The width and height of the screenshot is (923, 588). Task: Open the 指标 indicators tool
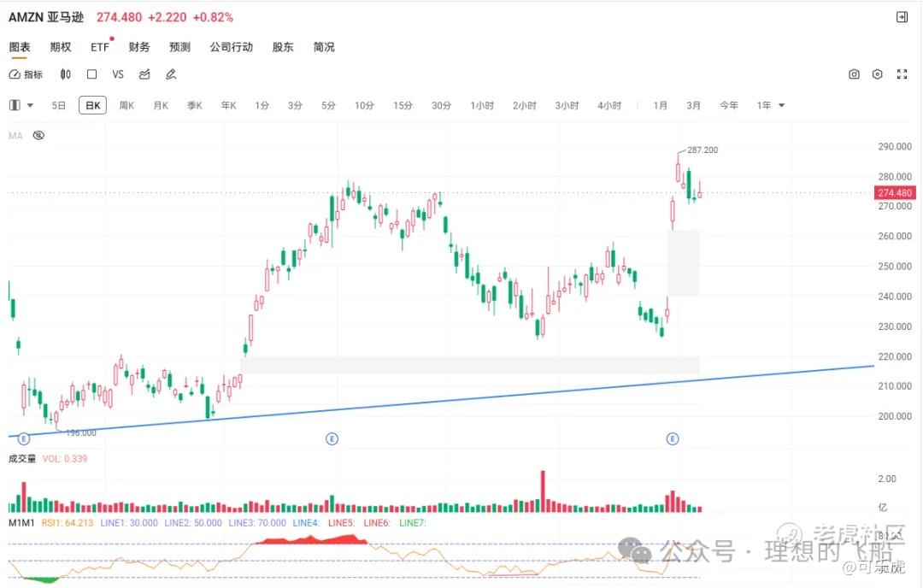point(26,74)
